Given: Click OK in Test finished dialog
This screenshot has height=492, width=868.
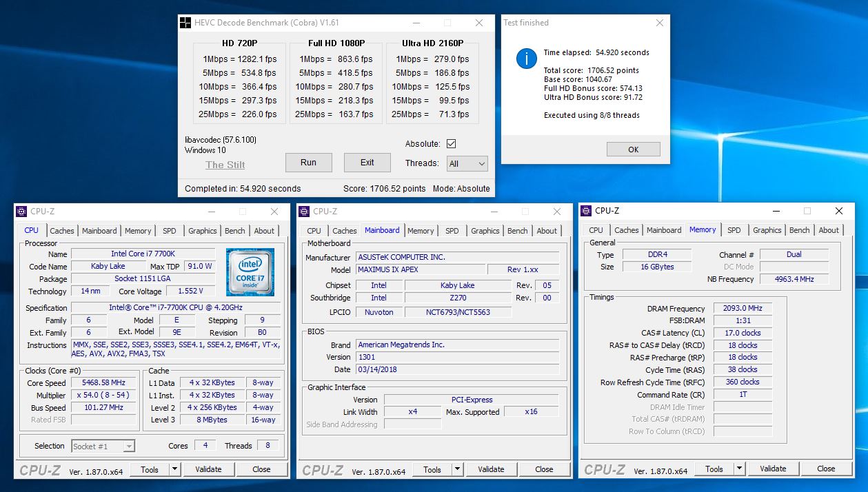Looking at the screenshot, I should 634,150.
